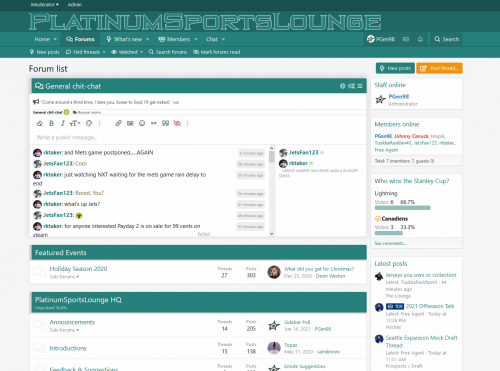Open the Members tab
The image size is (500, 371).
[174, 39]
